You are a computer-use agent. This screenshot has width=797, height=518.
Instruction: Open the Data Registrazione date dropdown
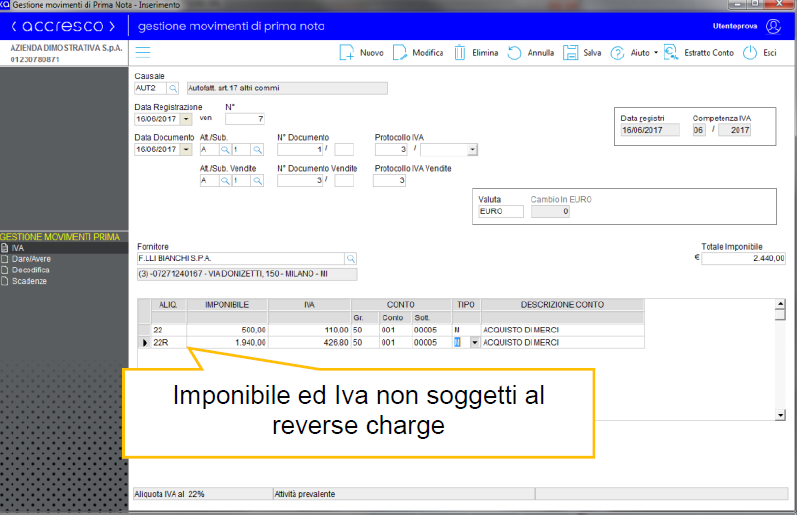click(186, 119)
